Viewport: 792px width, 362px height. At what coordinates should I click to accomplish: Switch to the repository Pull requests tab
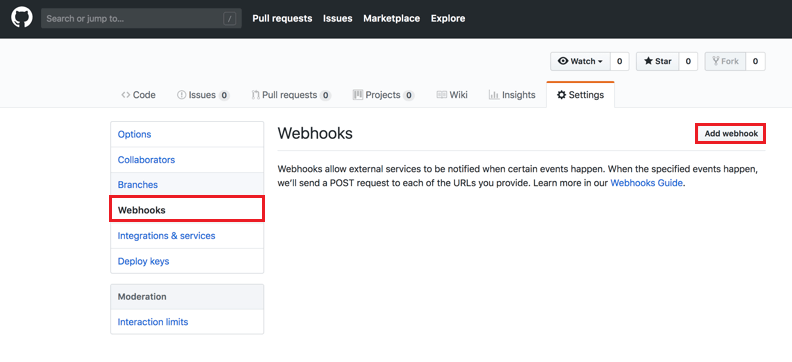tap(291, 95)
